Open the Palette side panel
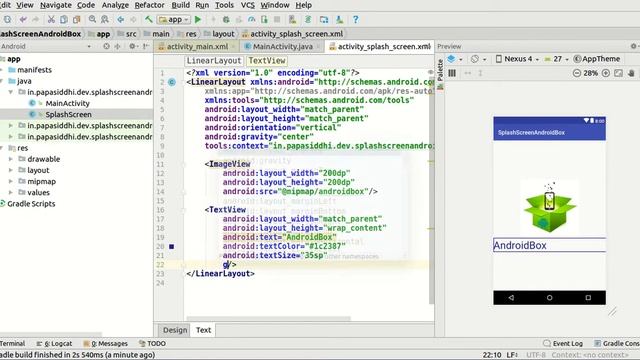The image size is (640, 360). coord(440,74)
